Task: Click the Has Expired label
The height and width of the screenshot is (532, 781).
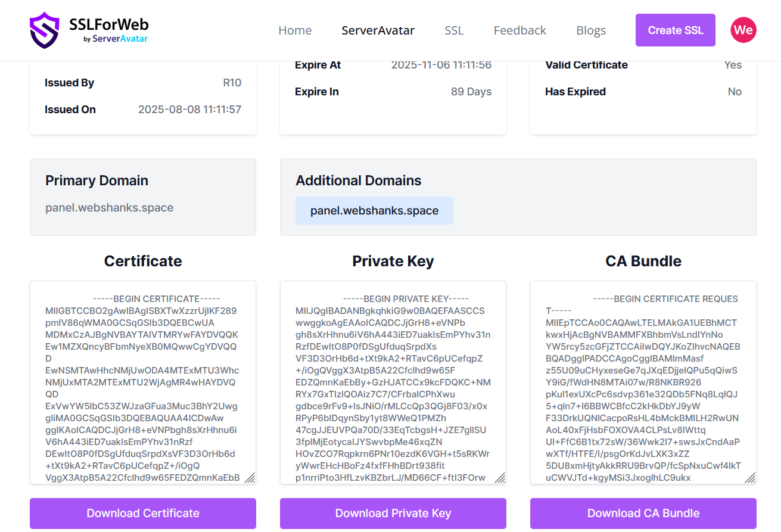Action: 575,92
